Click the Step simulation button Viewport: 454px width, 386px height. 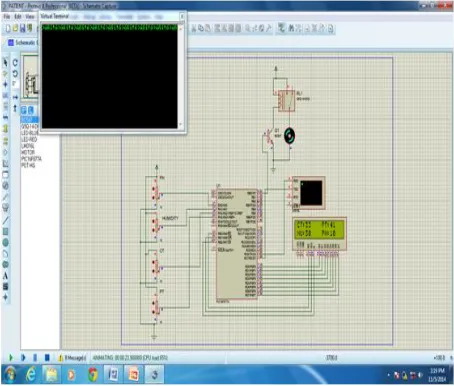(23, 358)
